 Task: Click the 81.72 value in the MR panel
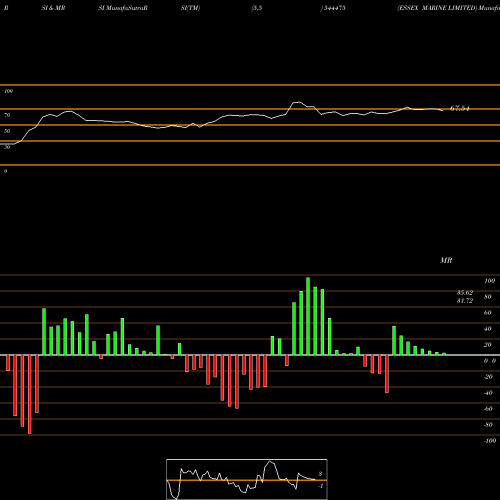coord(465,301)
